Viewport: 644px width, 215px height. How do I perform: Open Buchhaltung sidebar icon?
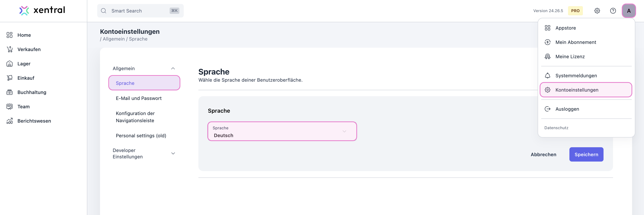tap(10, 92)
